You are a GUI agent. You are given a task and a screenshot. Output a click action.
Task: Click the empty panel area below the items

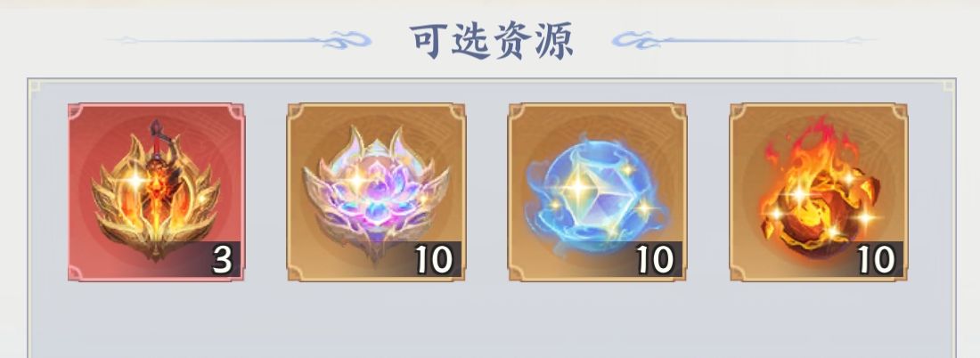click(x=491, y=320)
